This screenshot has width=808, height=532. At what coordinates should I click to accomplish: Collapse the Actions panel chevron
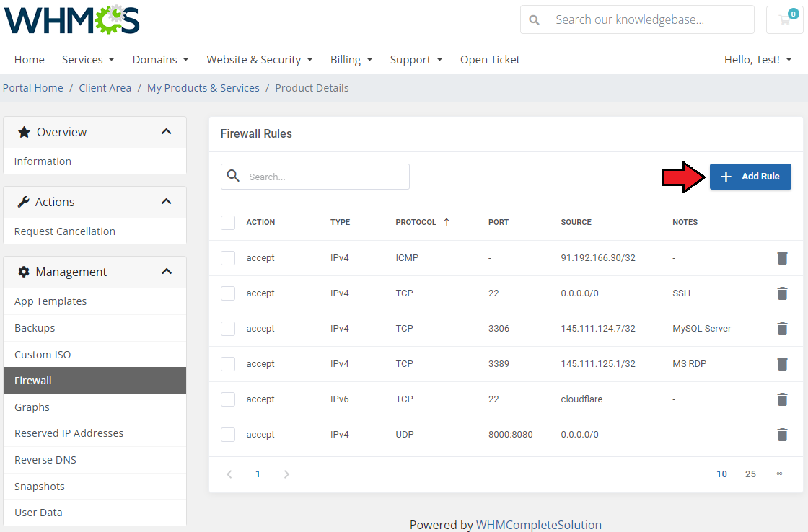tap(166, 202)
